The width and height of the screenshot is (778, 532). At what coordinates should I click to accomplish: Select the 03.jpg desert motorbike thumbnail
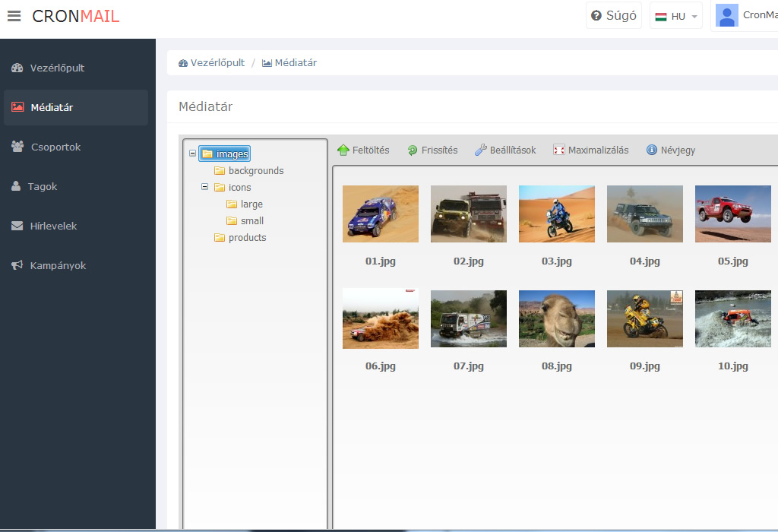tap(557, 214)
